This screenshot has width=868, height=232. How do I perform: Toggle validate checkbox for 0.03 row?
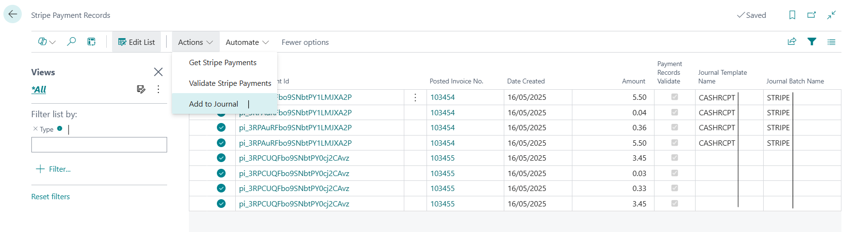pyautogui.click(x=675, y=173)
